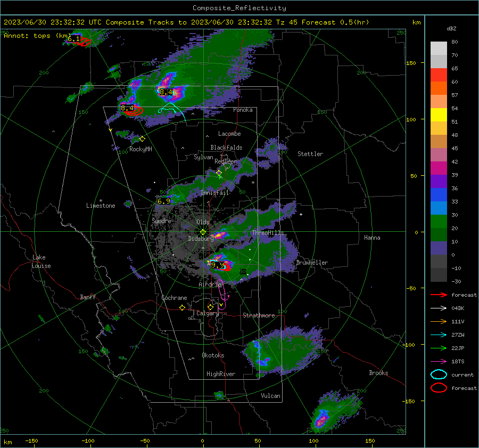This screenshot has height=448, width=479.
Task: Click the Innisfail city label
Action: [x=214, y=193]
